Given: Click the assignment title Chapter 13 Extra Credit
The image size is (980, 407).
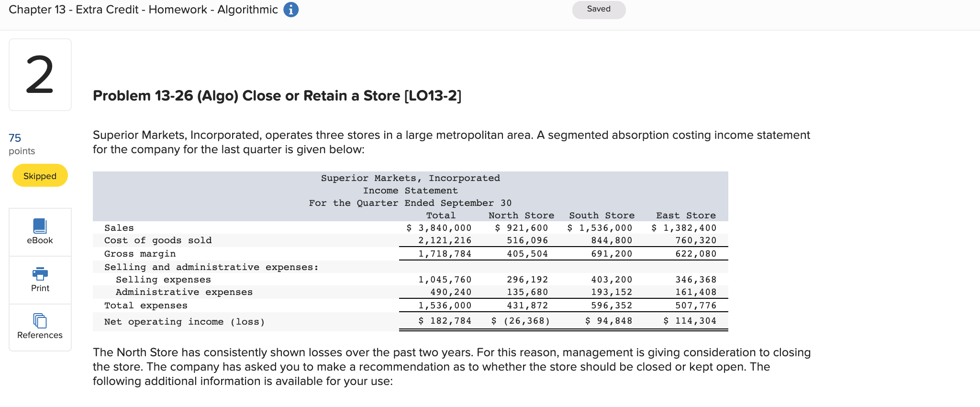Looking at the screenshot, I should click(143, 10).
